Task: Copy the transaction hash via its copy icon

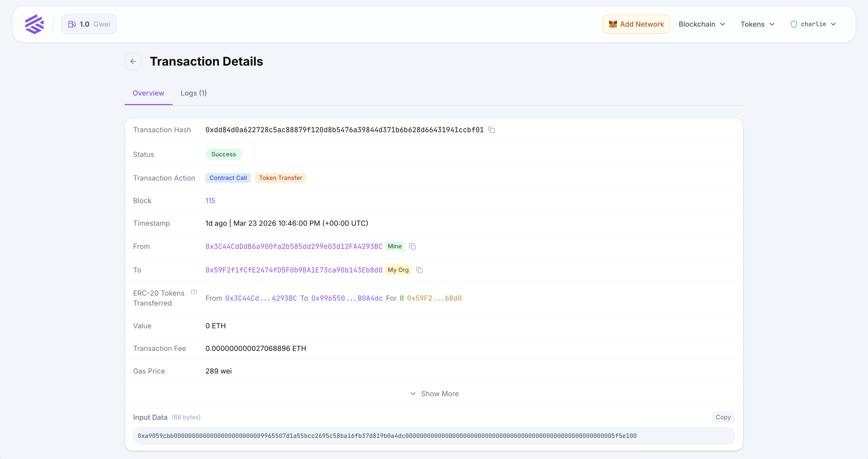Action: 491,129
